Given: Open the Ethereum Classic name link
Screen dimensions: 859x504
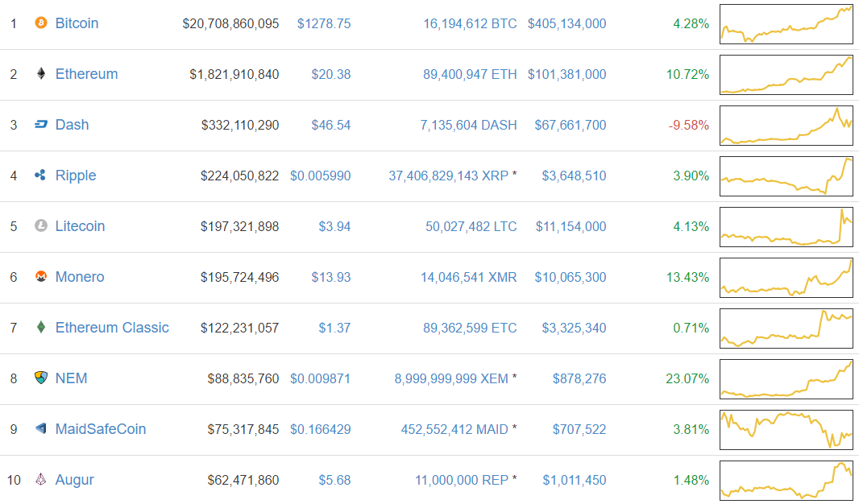Looking at the screenshot, I should point(112,327).
